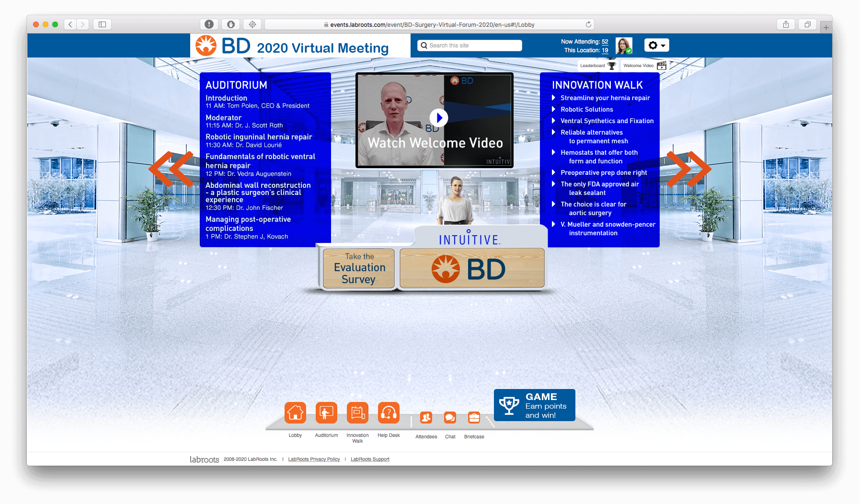
Task: Select the Moderator session
Action: point(244,121)
